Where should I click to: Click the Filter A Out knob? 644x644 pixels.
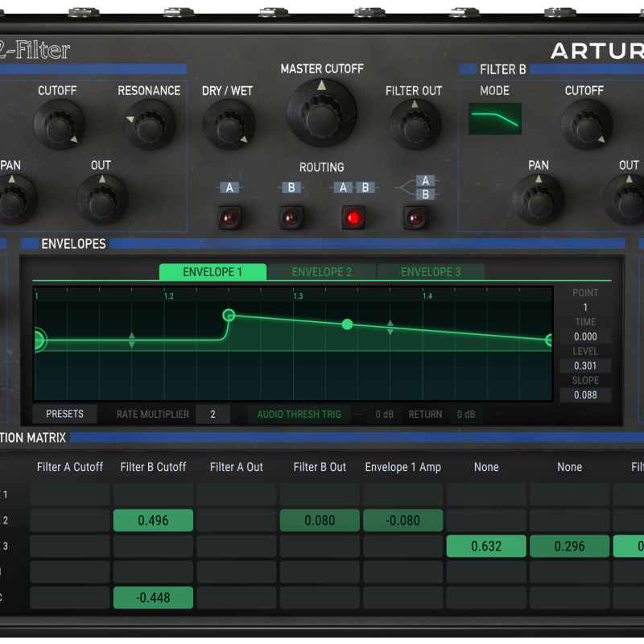(x=102, y=200)
